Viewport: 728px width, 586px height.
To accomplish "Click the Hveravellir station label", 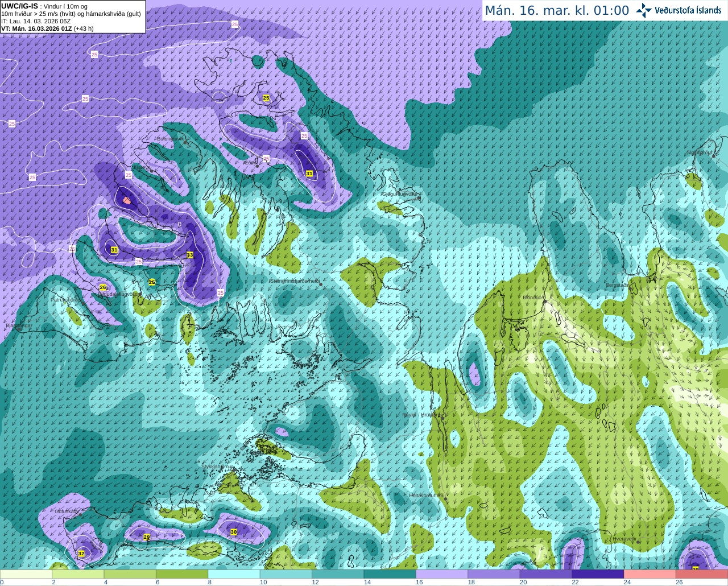I will (x=624, y=539).
